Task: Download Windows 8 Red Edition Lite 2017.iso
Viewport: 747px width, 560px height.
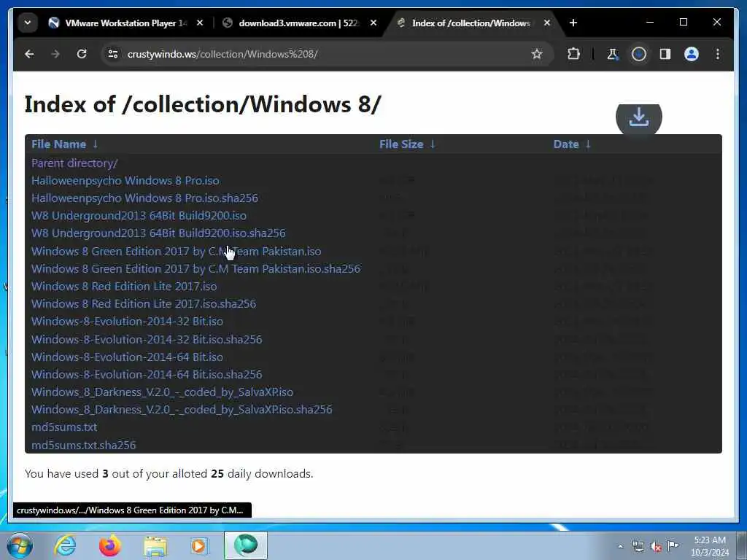Action: 124,286
